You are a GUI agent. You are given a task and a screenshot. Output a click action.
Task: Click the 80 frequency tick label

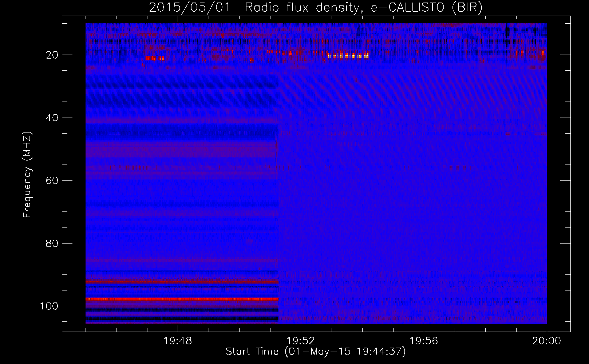coord(52,243)
